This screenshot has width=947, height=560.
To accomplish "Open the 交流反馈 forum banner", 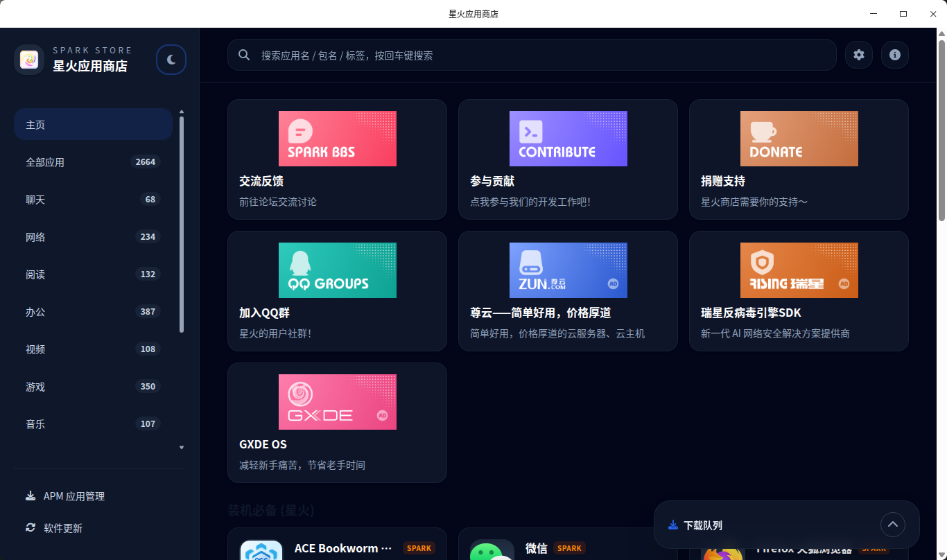I will click(x=337, y=159).
